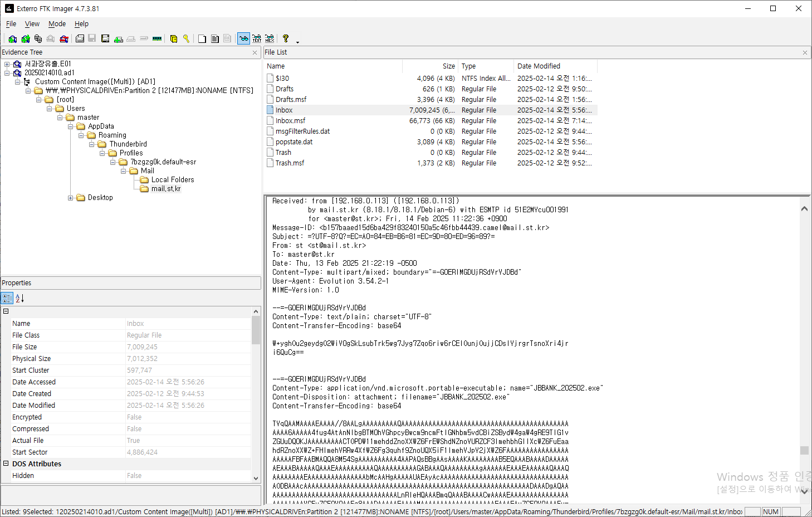
Task: Sort the file list by the Name column
Action: 333,66
